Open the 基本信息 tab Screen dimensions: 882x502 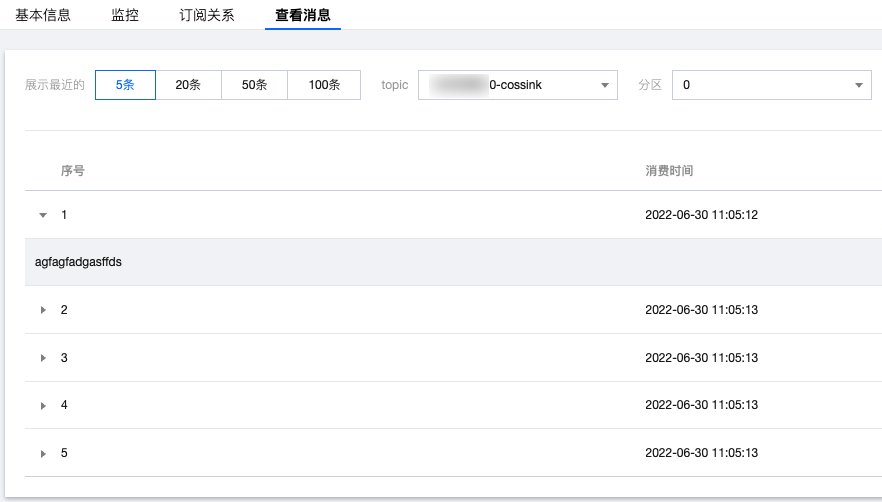coord(43,15)
